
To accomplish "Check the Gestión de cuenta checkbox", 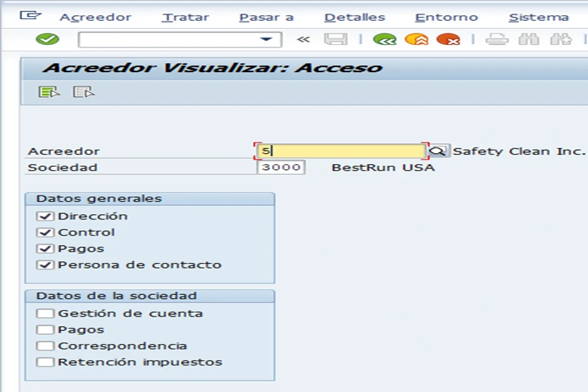I will [x=45, y=313].
